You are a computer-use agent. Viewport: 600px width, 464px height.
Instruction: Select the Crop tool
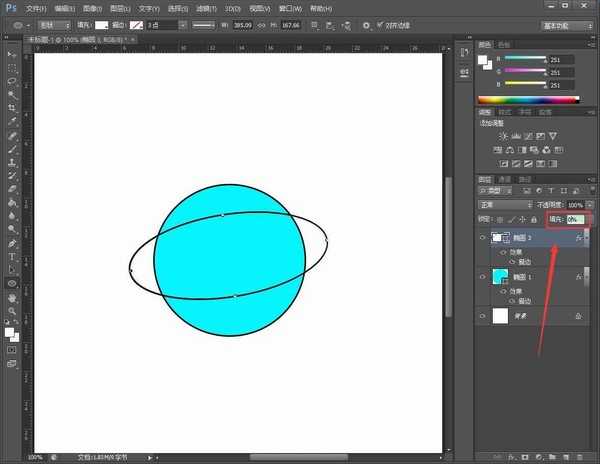[x=12, y=107]
